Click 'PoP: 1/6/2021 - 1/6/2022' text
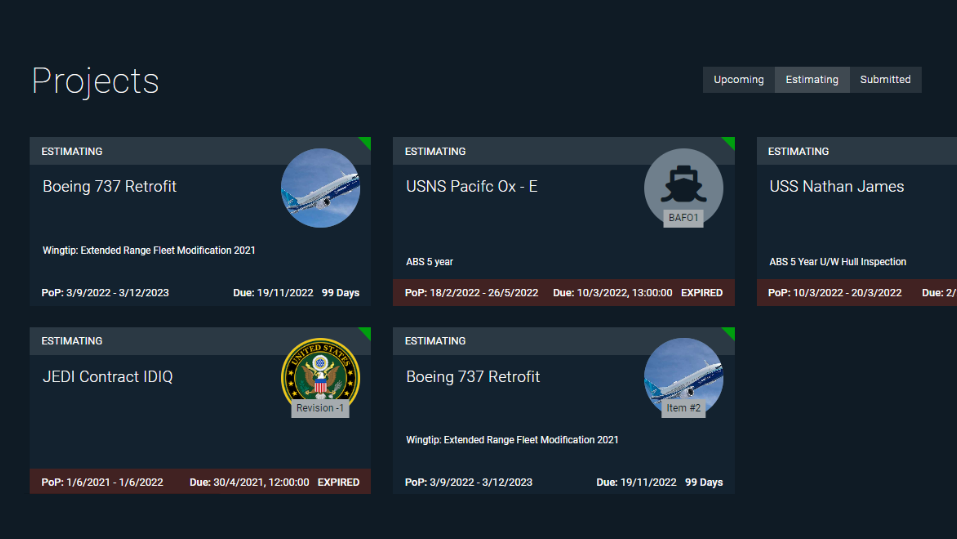 (103, 482)
